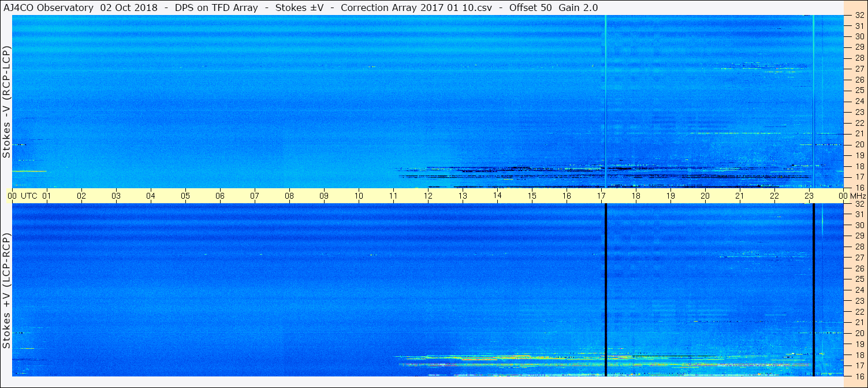
Task: Click the 28 MHz tick of Stokes -V panel
Action: tap(859, 58)
